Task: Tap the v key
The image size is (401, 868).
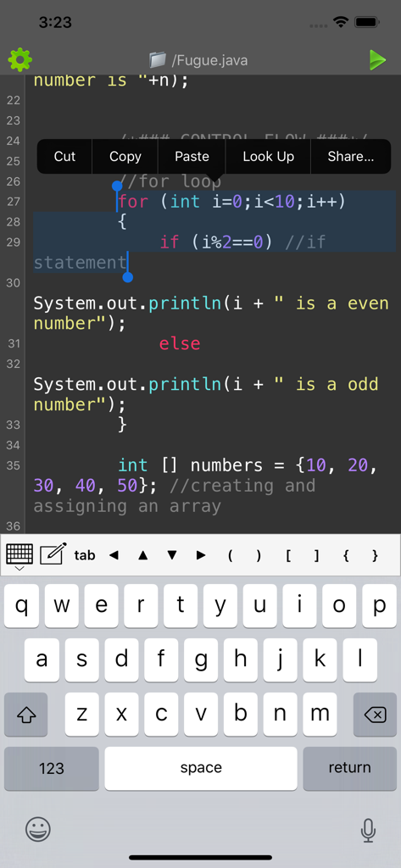Action: [200, 714]
